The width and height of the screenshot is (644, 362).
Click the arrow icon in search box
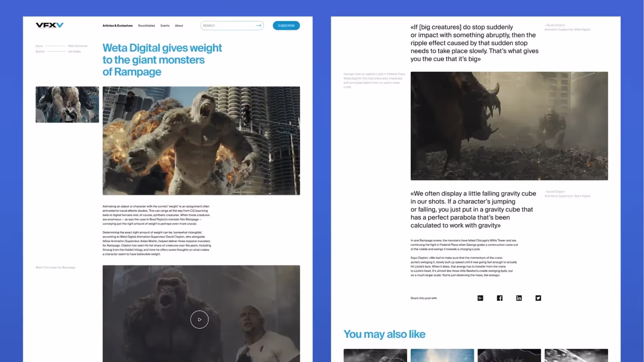pos(258,25)
